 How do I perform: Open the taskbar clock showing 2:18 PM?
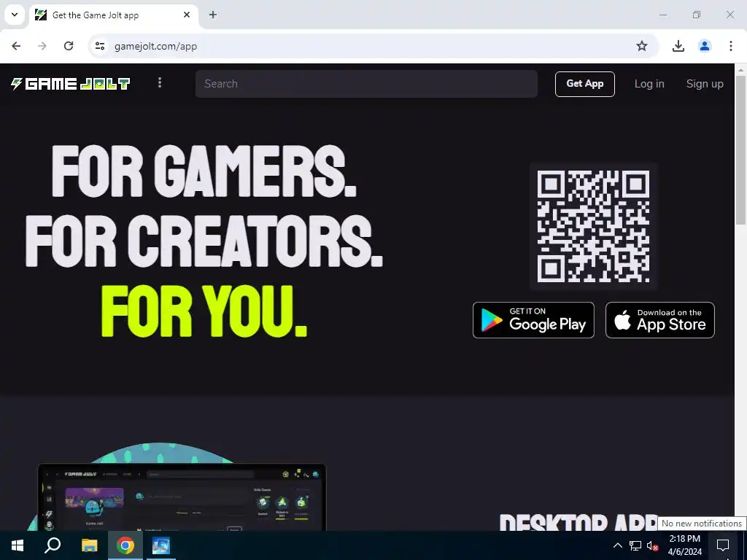684,545
